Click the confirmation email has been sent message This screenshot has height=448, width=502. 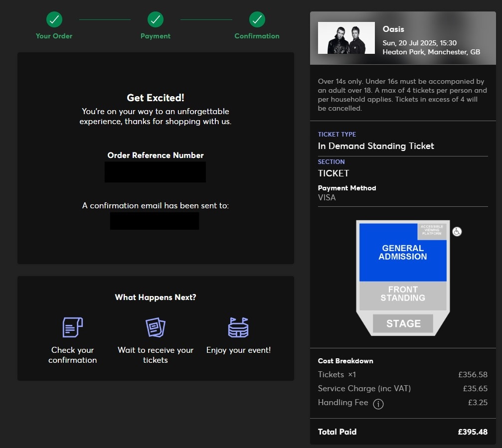pos(155,205)
